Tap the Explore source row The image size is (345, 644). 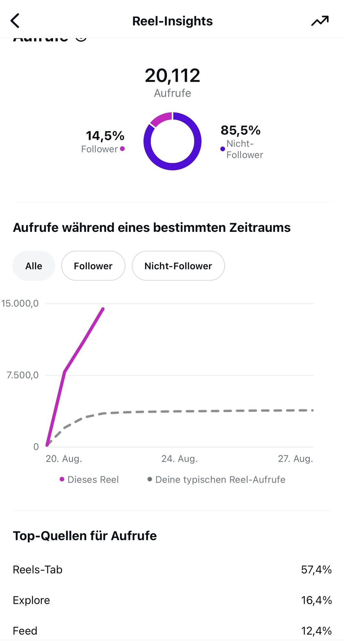pyautogui.click(x=172, y=600)
